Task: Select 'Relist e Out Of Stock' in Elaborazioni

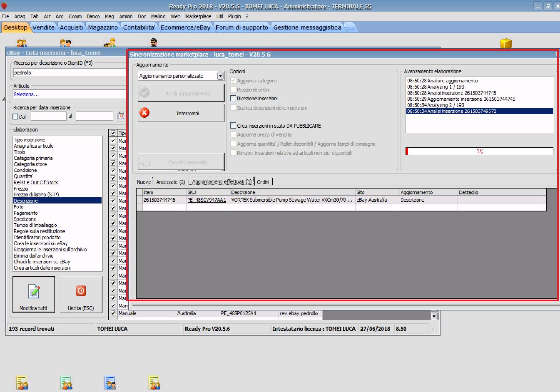Action: tap(36, 183)
